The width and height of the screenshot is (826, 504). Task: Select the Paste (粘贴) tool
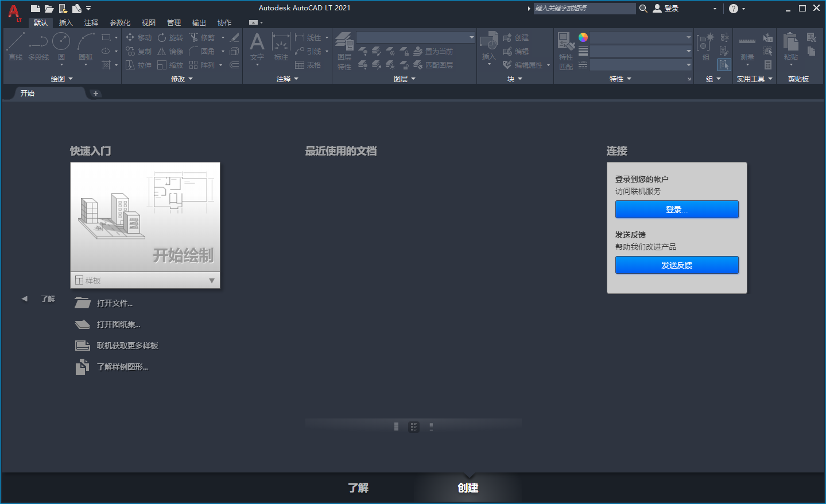pos(791,43)
